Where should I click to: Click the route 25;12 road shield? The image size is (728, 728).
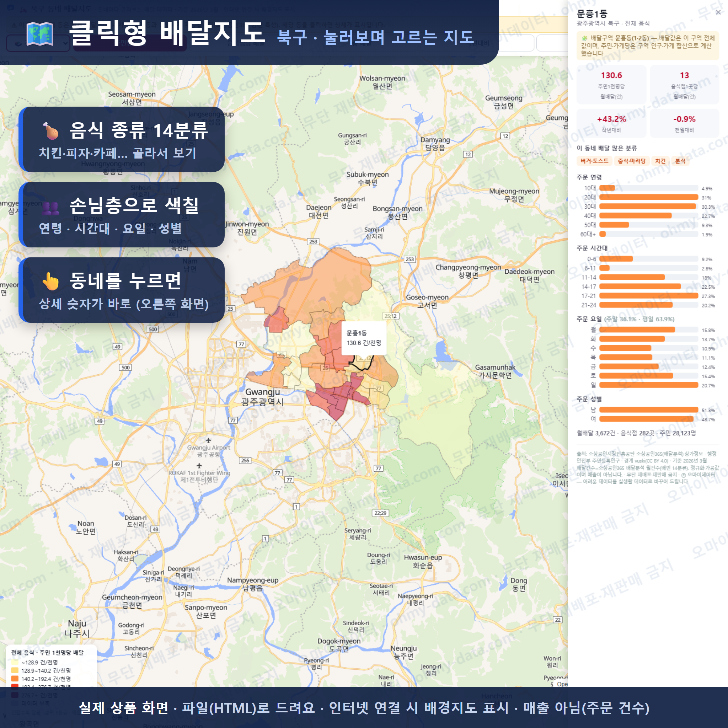click(391, 316)
